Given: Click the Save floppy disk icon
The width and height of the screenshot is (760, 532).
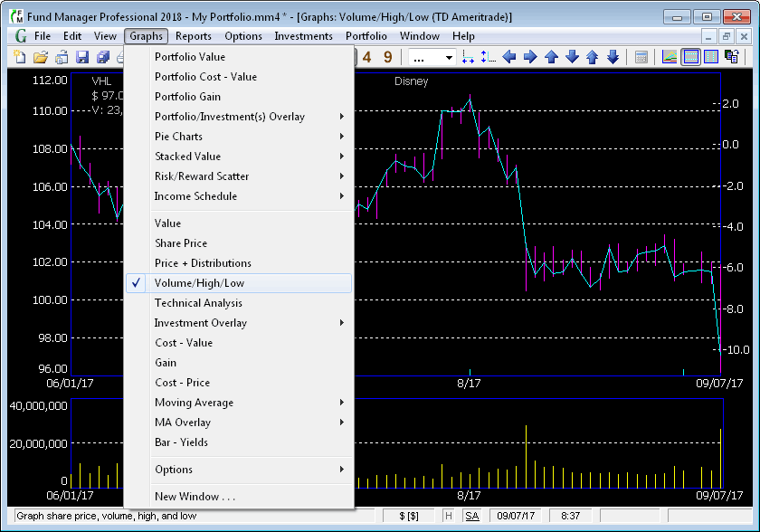Looking at the screenshot, I should (x=82, y=57).
